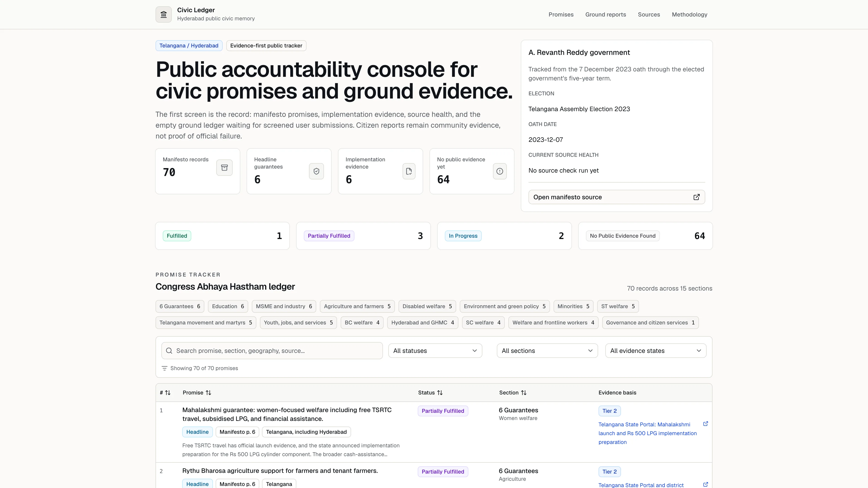Open Telangana State Portal Mahalakshmi launch link
Viewport: 868px width, 488px height.
647,433
